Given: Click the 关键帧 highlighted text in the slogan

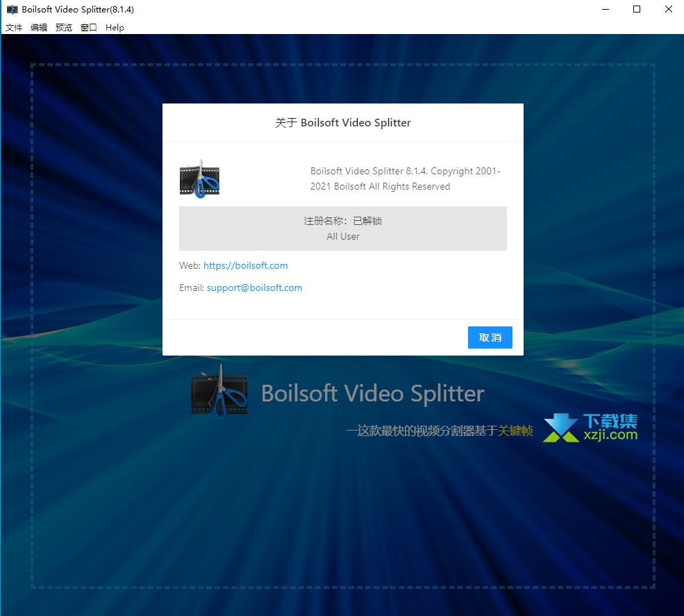Looking at the screenshot, I should (x=515, y=431).
